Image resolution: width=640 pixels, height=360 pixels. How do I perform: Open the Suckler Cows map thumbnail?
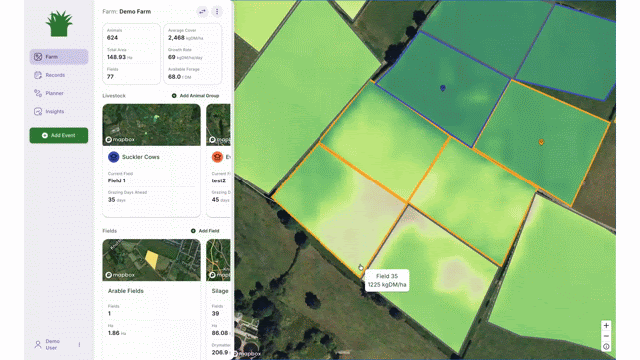click(151, 125)
